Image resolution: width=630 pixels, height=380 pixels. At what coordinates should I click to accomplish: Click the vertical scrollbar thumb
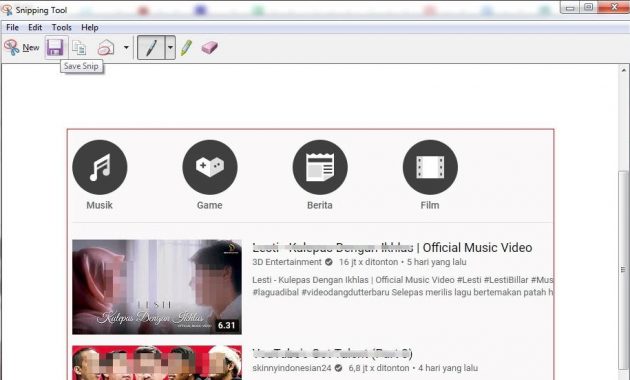click(624, 270)
